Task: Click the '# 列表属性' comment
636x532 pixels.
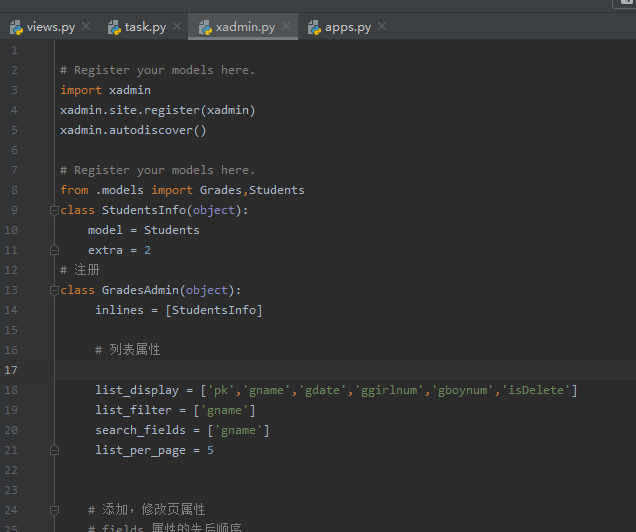Action: 128,350
